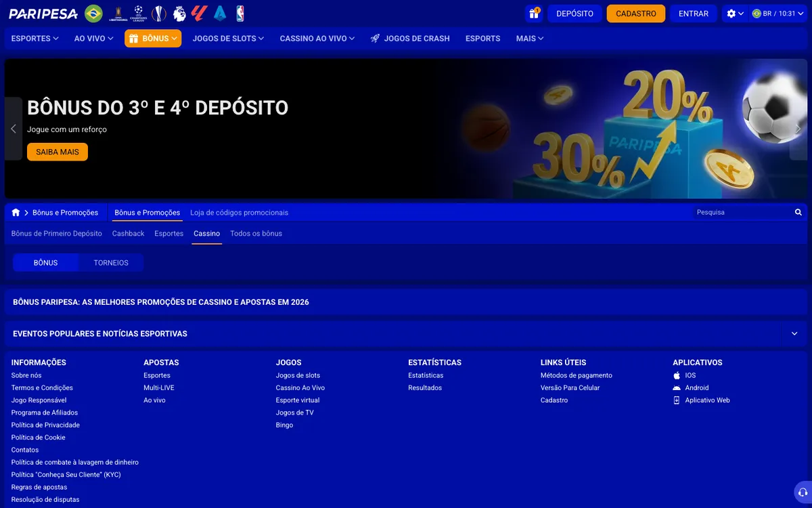Open support headset chat icon

click(803, 492)
